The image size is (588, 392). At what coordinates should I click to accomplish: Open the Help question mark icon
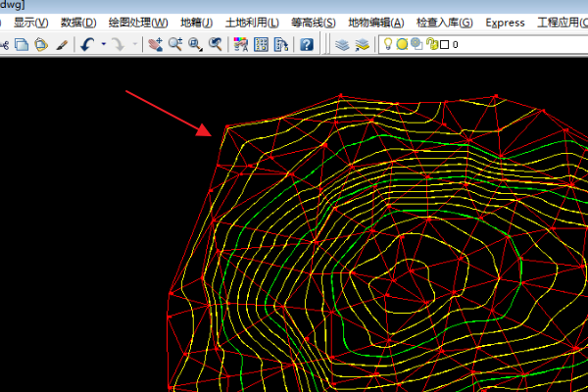(x=307, y=44)
